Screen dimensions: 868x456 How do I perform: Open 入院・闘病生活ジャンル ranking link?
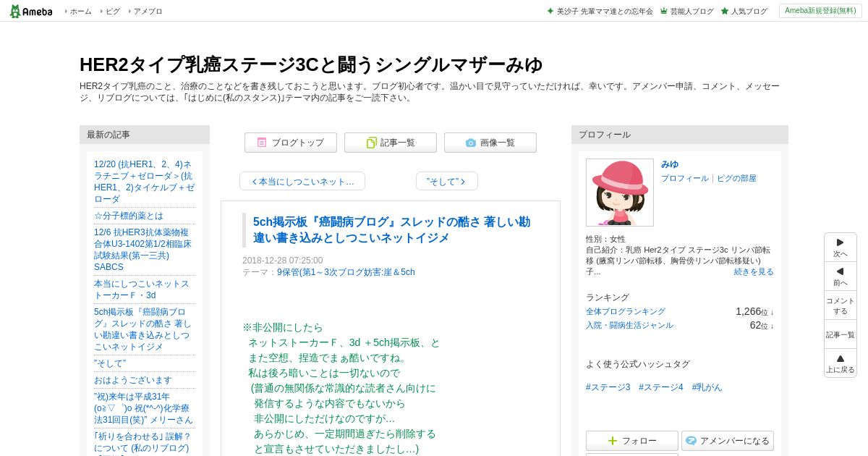[x=629, y=325]
